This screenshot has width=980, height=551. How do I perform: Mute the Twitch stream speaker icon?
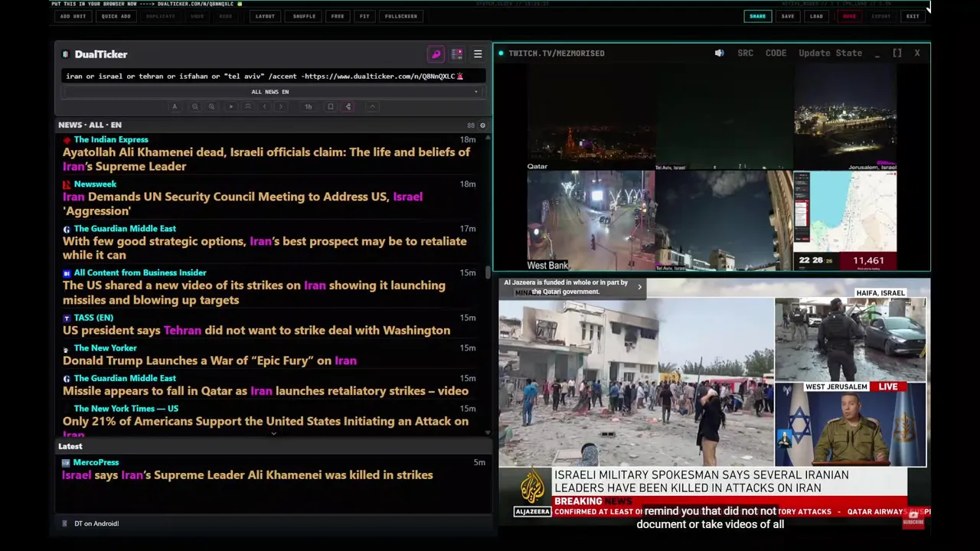(719, 53)
